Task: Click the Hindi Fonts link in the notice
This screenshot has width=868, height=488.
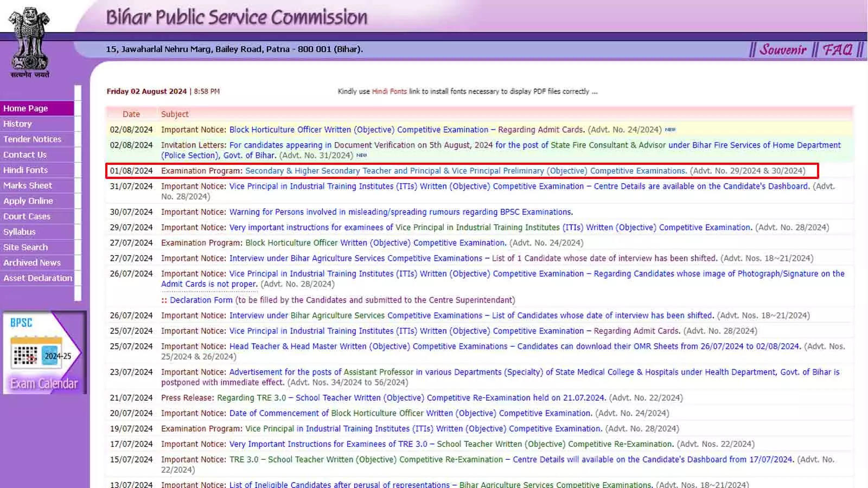Action: tap(389, 92)
